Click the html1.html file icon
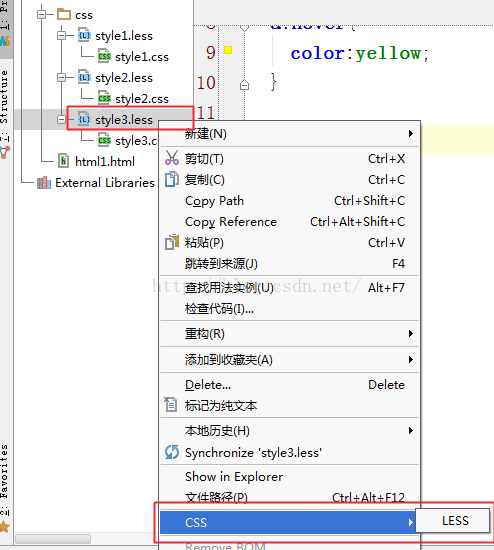Screen dimensions: 494x550 [x=63, y=161]
